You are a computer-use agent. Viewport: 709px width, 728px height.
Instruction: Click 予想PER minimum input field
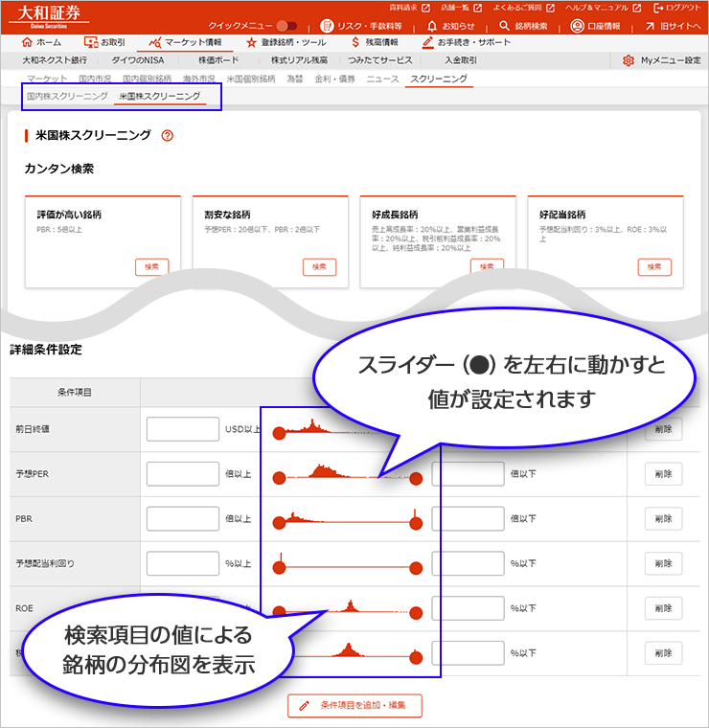(183, 474)
